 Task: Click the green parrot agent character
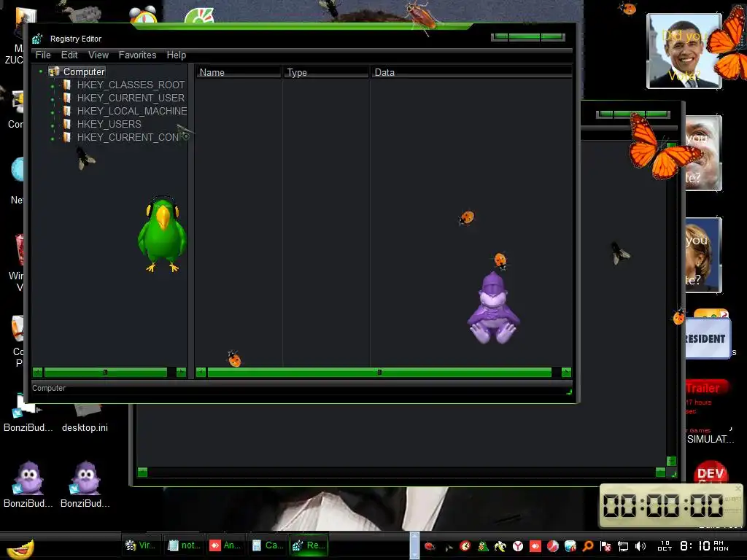162,234
